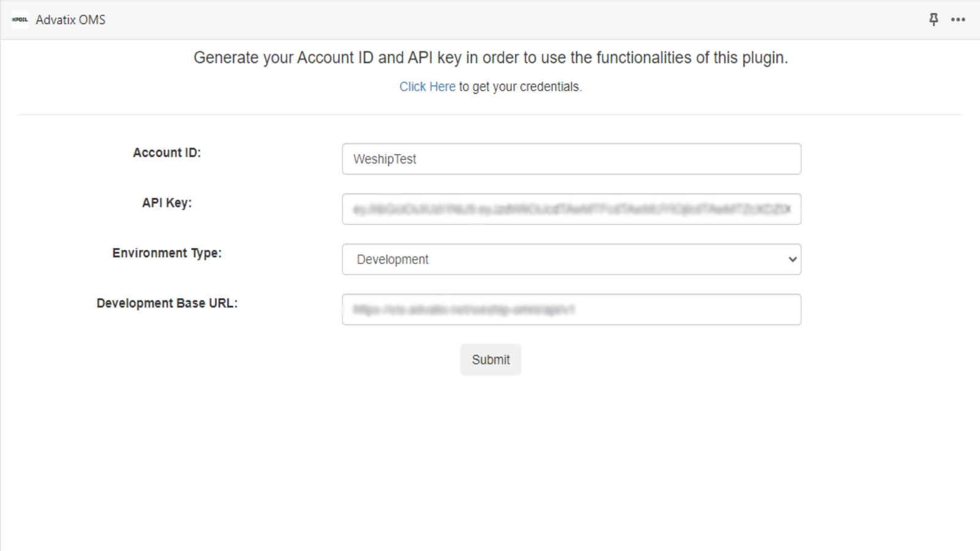Open more actions via ellipsis icon
Viewport: 980px width, 551px height.
click(x=957, y=20)
